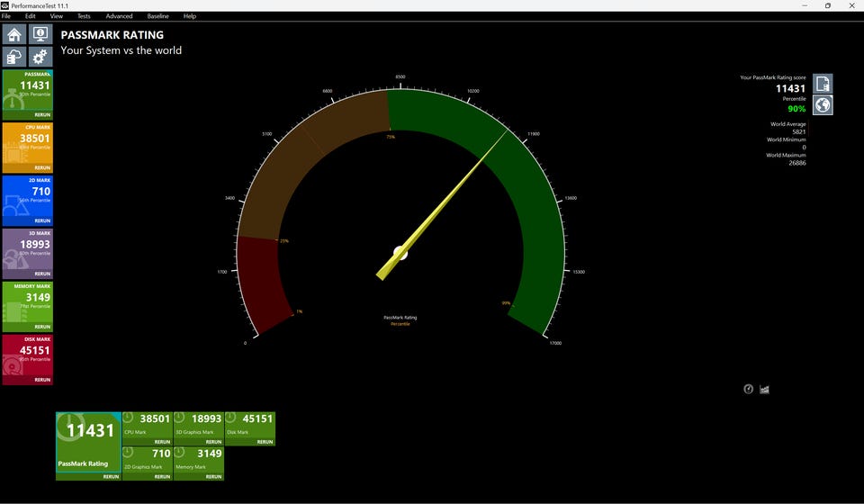864x504 pixels.
Task: Open the Tests menu
Action: [84, 16]
